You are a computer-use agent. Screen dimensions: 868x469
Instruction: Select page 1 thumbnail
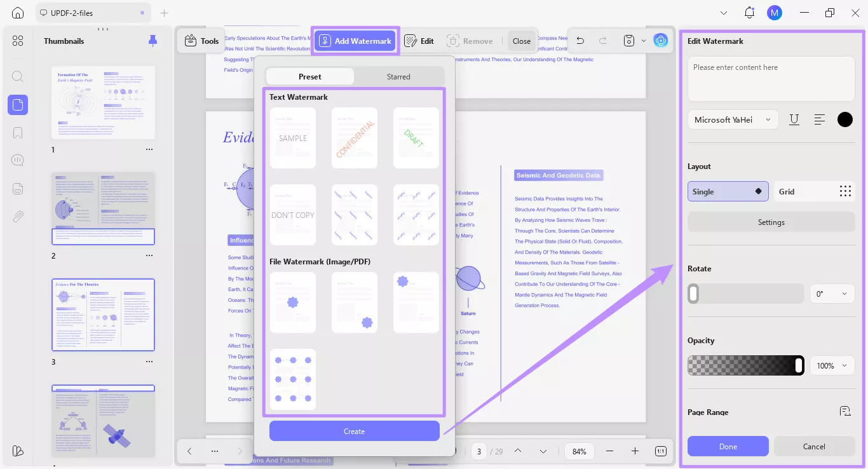tap(103, 102)
